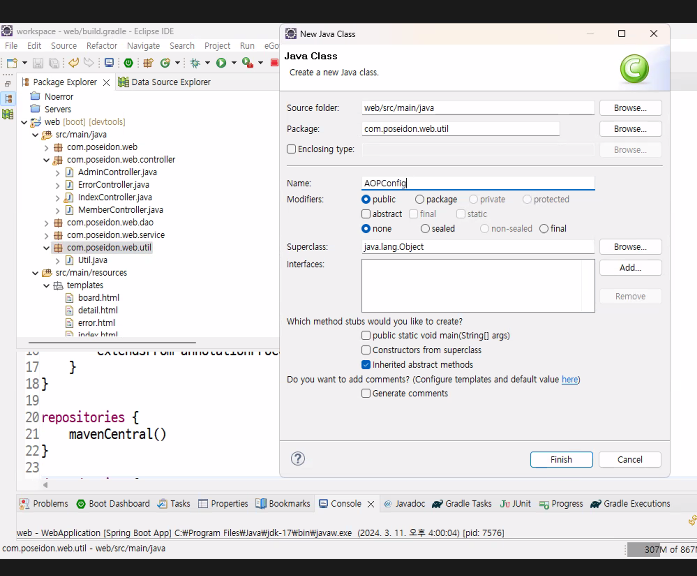Viewport: 697px width, 576px height.
Task: Collapse the com.poseidon.web.controller package
Action: [46, 160]
